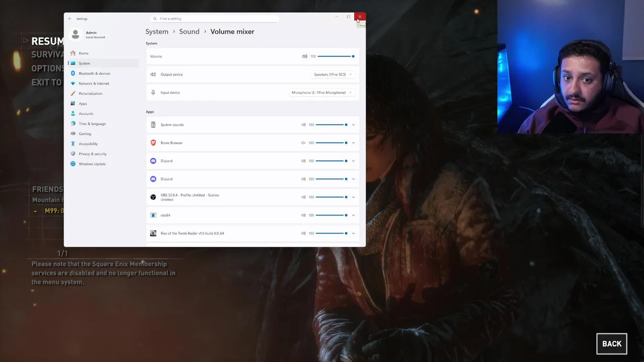
Task: Go back with Settings back arrow
Action: click(70, 19)
